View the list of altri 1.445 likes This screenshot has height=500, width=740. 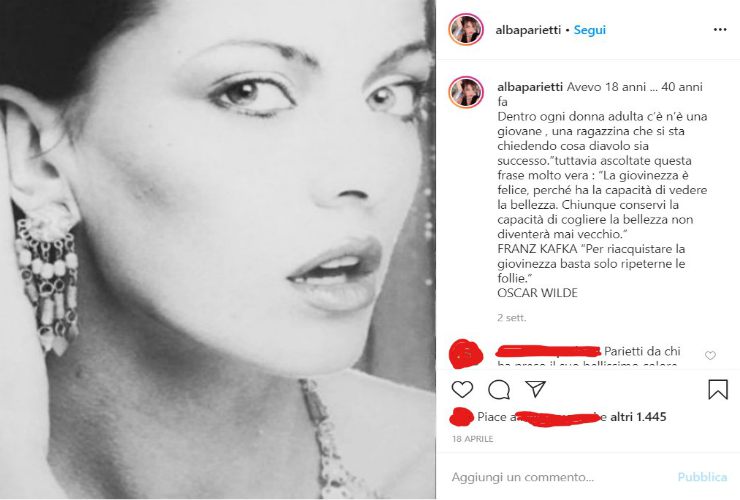638,417
